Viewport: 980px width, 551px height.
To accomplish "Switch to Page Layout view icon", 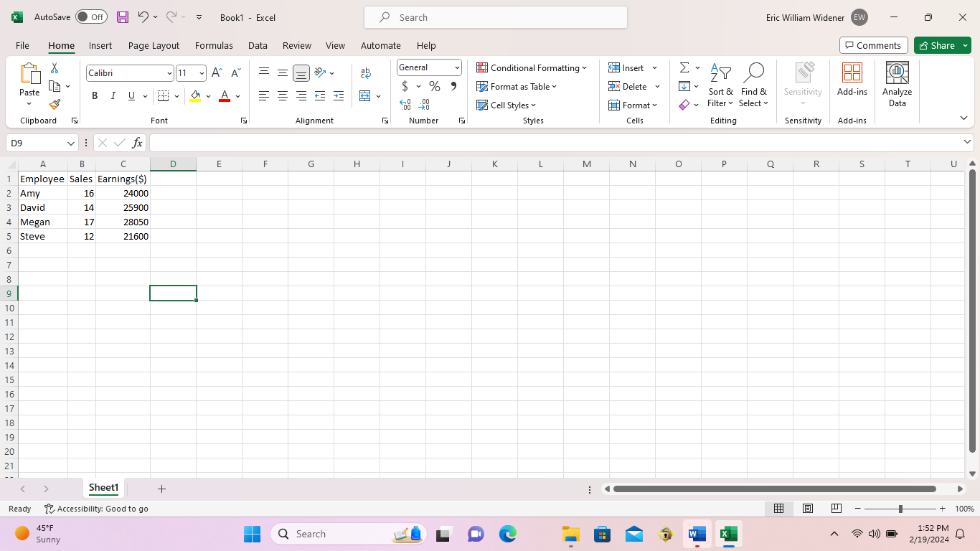I will coord(808,508).
